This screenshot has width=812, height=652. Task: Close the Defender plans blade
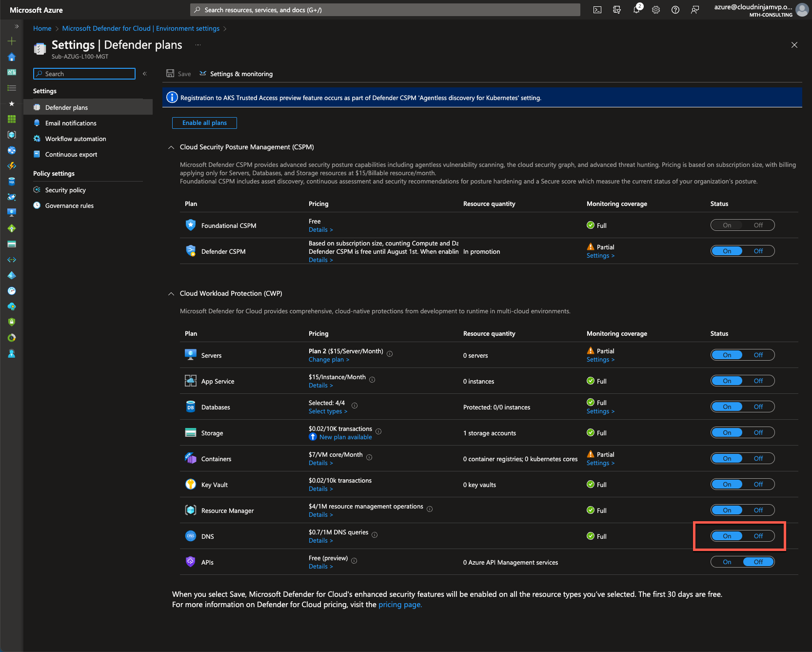point(794,45)
